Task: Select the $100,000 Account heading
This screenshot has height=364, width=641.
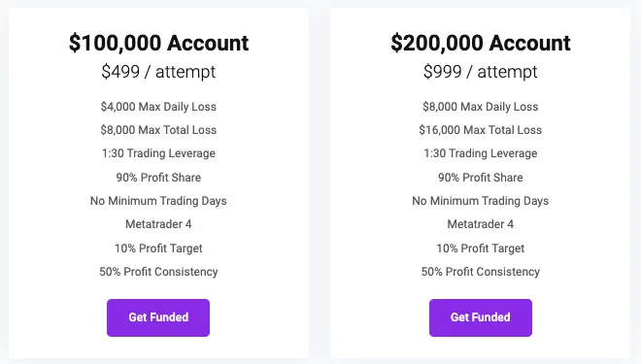Action: [x=158, y=43]
